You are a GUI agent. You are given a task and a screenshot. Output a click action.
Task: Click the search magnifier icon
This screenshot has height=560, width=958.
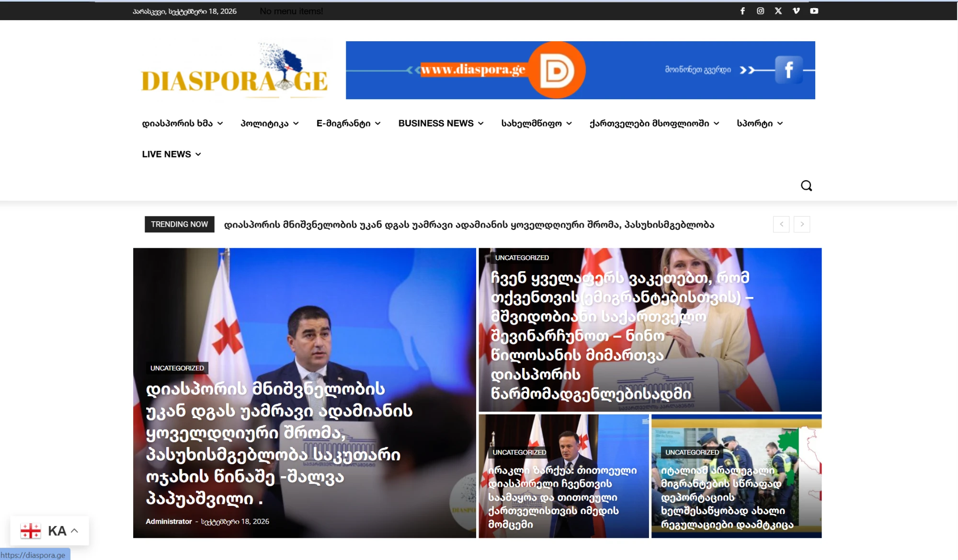[806, 186]
